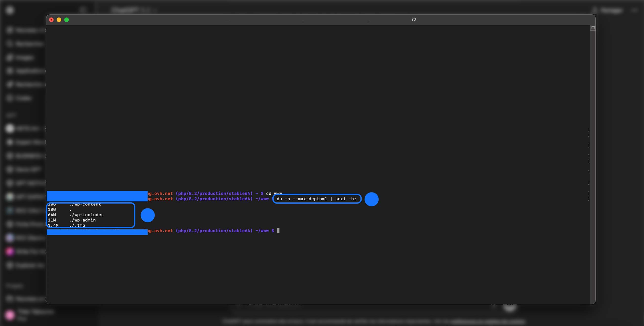Click the ./wp-includes output line
The width and height of the screenshot is (644, 326).
(86, 215)
